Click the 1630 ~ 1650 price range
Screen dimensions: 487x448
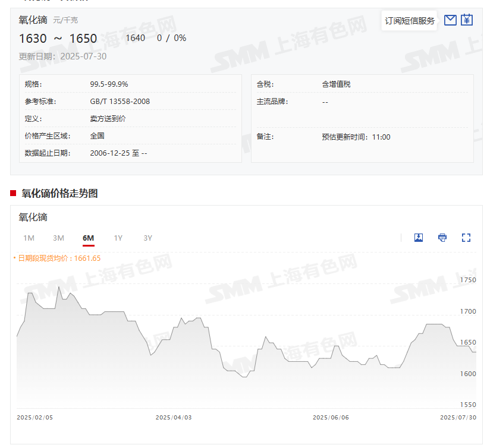pyautogui.click(x=58, y=39)
